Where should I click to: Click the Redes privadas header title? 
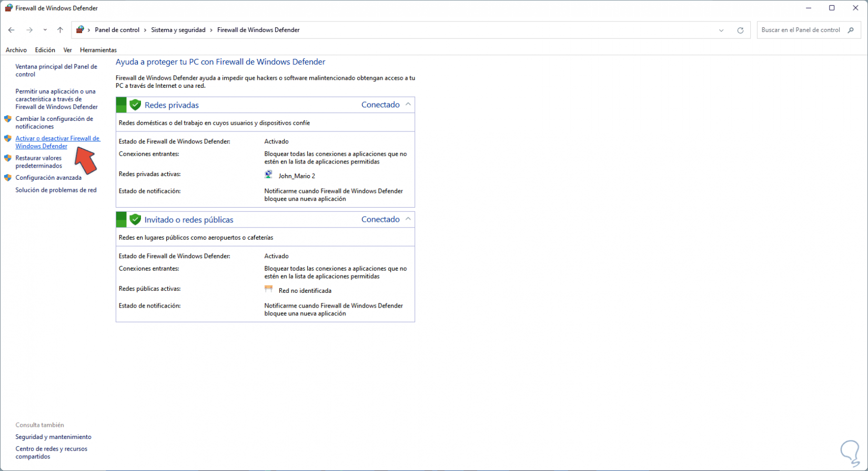[x=171, y=105]
